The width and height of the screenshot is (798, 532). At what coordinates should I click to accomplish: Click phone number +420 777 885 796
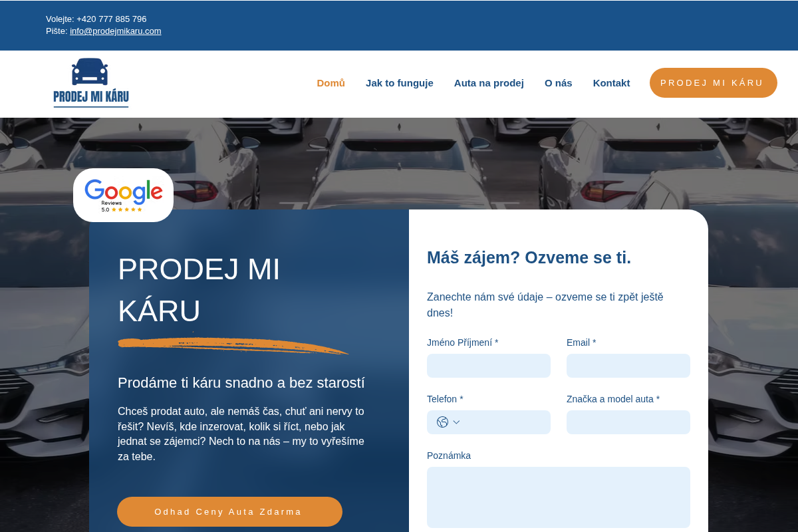coord(112,19)
